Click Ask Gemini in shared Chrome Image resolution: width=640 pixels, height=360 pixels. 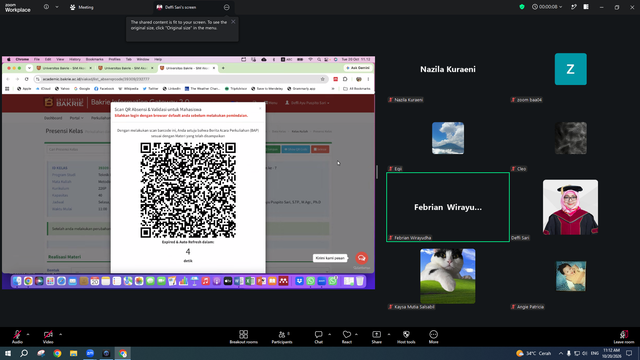point(358,68)
